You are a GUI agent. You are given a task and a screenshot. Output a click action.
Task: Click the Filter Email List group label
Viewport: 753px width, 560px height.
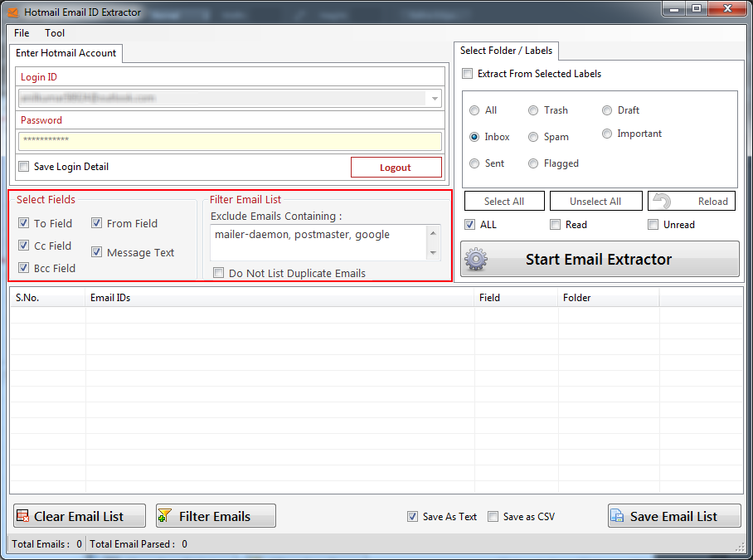245,199
